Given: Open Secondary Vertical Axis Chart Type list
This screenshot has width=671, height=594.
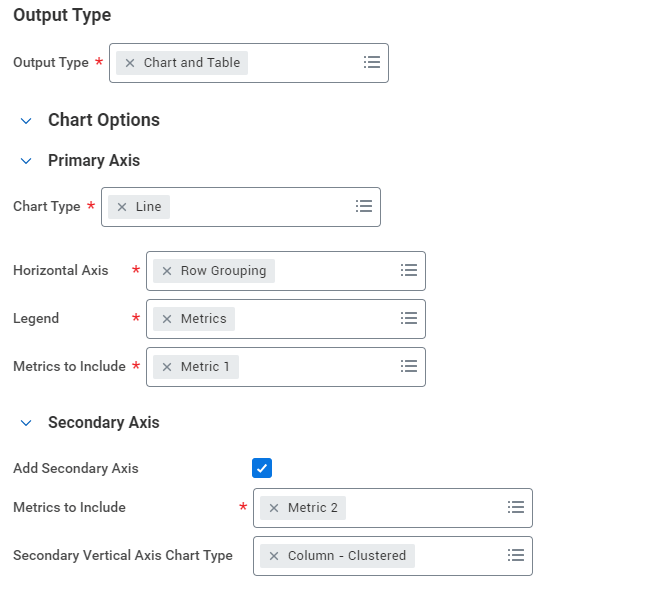Looking at the screenshot, I should click(x=516, y=555).
